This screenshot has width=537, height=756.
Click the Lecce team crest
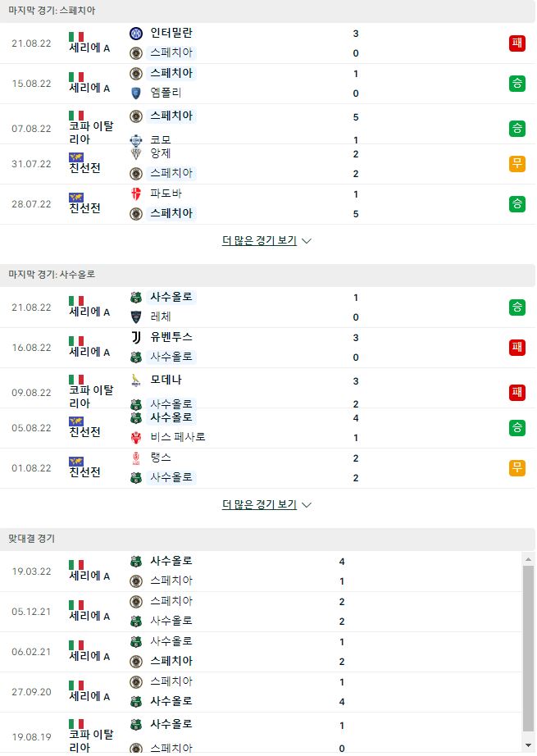(136, 317)
